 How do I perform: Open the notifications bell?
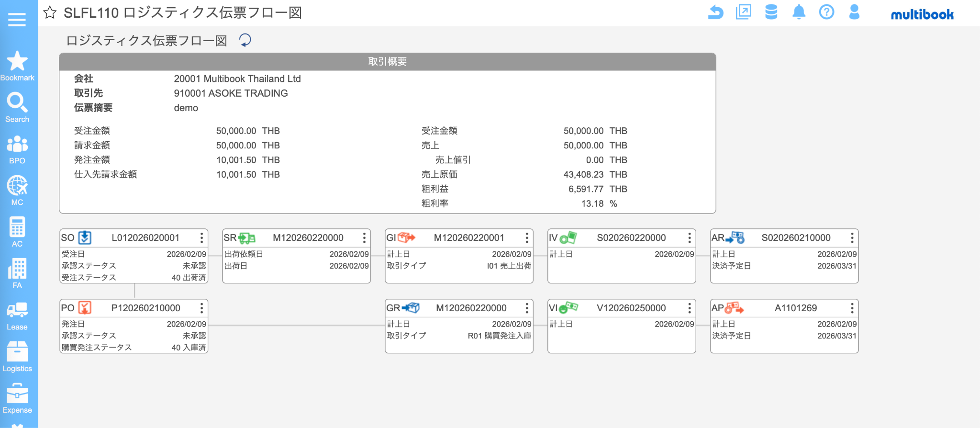[799, 12]
